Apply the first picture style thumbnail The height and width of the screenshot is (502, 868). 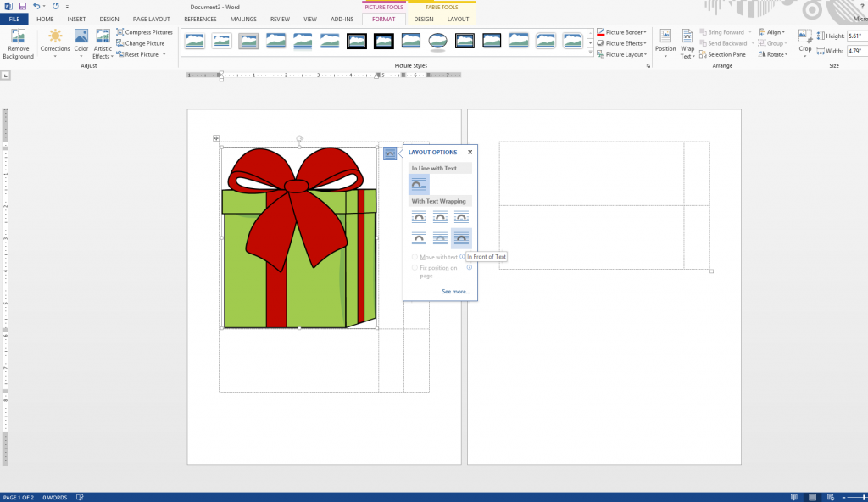point(195,41)
